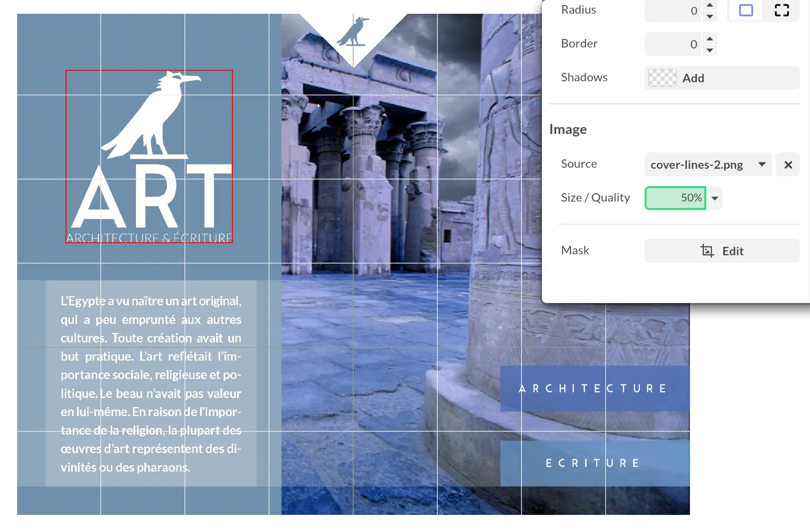Select the ARCHITECTURE banner on the canvas

point(595,388)
